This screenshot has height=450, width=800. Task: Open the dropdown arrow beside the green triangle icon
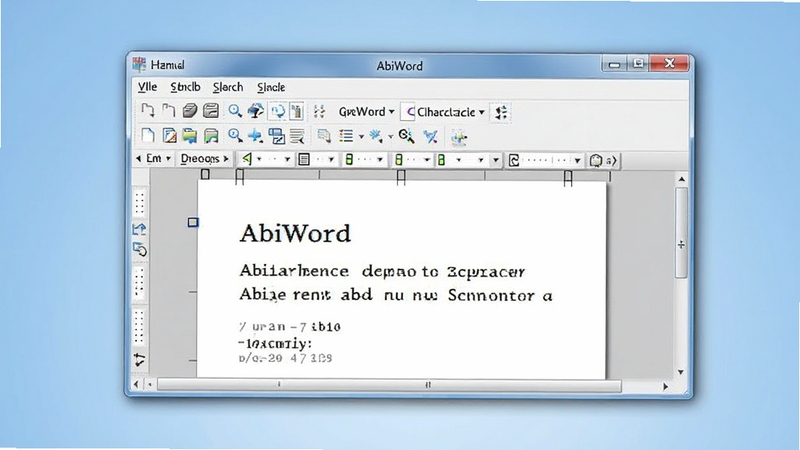(x=259, y=160)
